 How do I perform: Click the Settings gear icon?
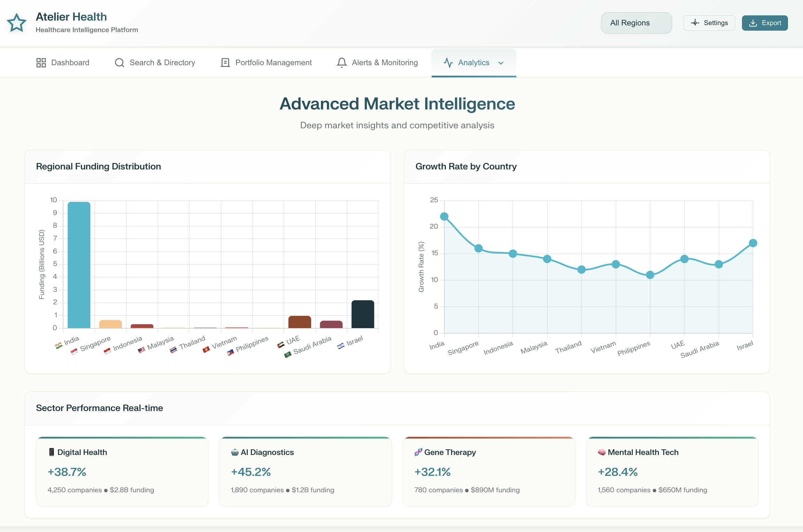click(695, 23)
